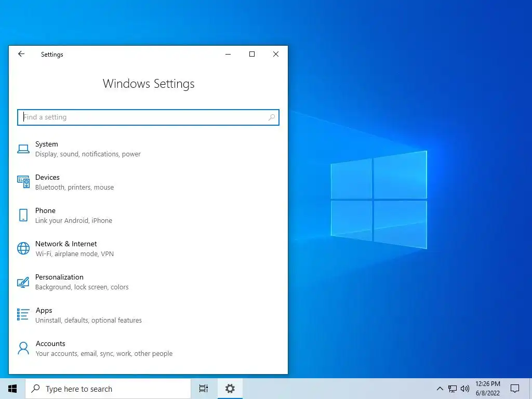The image size is (532, 399).
Task: Click 'Wi-Fi, airplane mode, VPN' text
Action: tap(75, 254)
